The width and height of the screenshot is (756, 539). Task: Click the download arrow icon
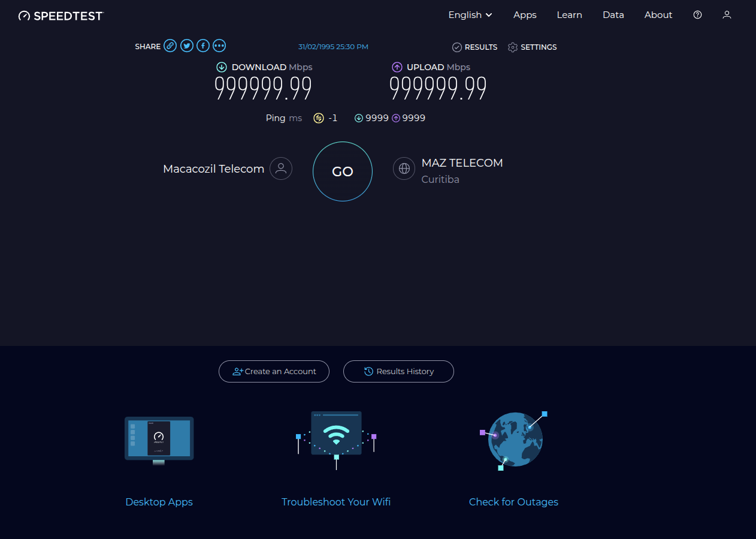(x=222, y=67)
